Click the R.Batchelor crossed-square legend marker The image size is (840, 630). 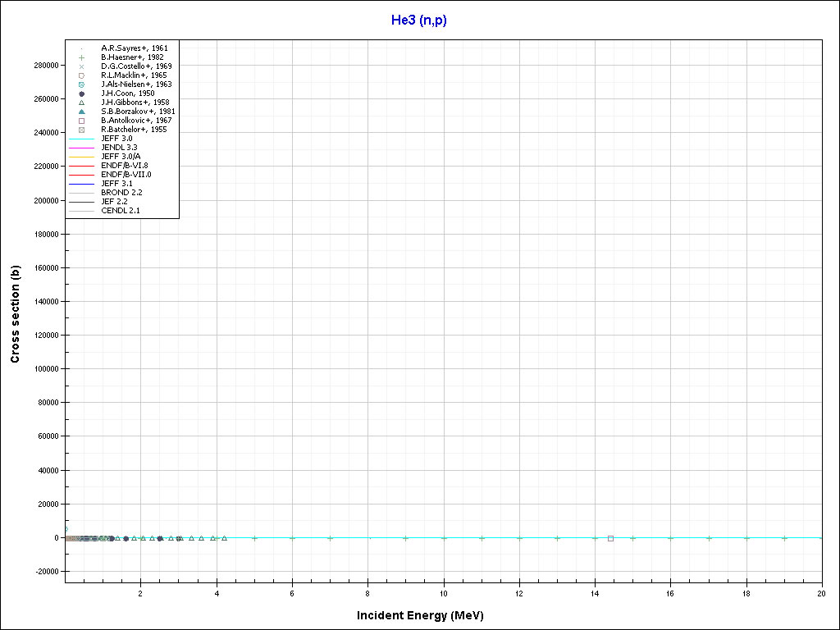click(81, 130)
